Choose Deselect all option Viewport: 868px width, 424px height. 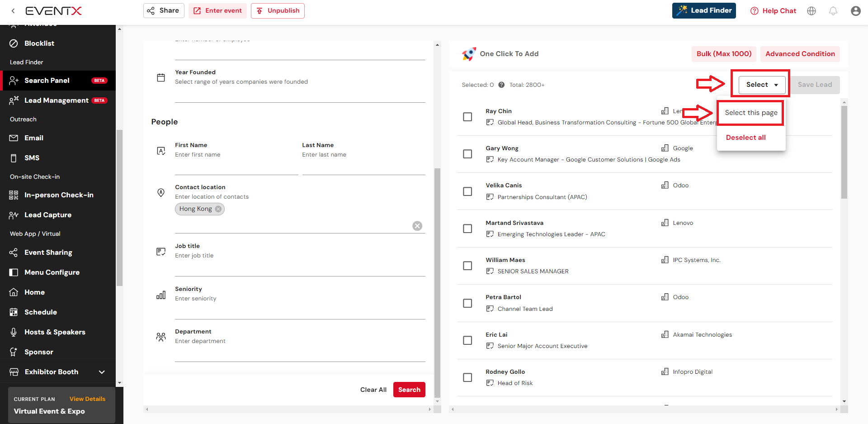pos(745,138)
